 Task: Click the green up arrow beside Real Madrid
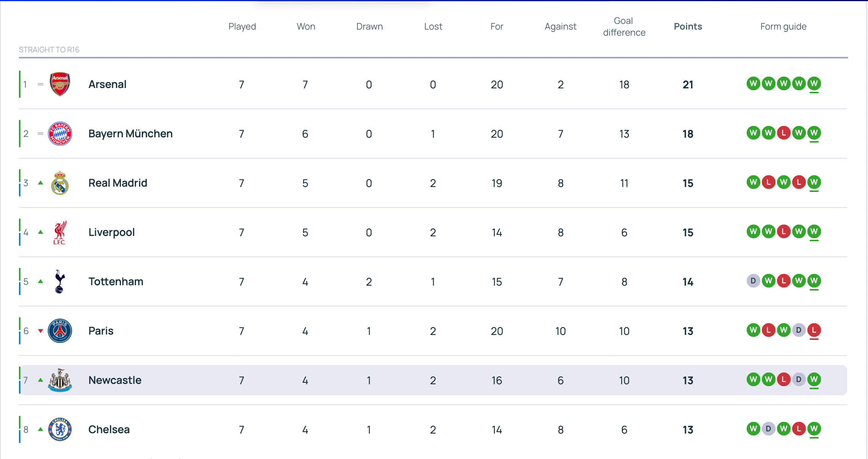tap(41, 182)
